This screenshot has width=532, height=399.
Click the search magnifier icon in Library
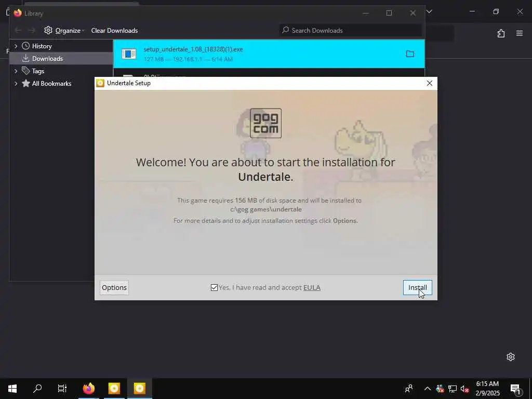click(x=286, y=30)
